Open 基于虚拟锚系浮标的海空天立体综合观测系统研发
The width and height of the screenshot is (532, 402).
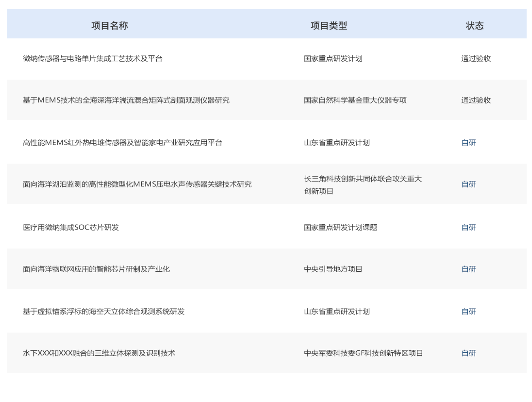[103, 312]
